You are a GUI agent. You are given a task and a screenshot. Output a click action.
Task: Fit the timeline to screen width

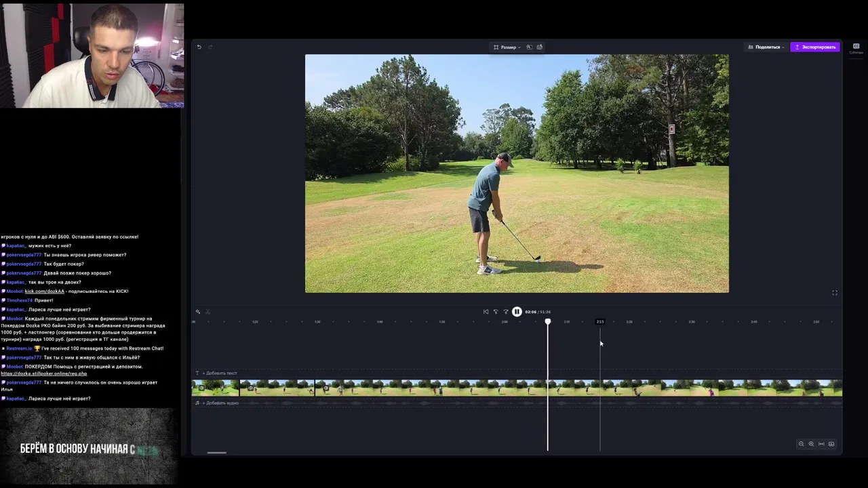coord(821,444)
